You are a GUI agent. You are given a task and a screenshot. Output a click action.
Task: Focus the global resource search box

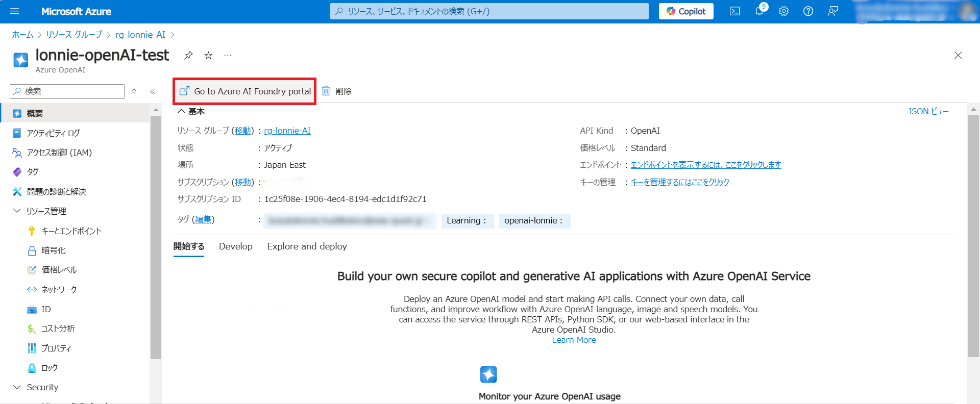[489, 11]
